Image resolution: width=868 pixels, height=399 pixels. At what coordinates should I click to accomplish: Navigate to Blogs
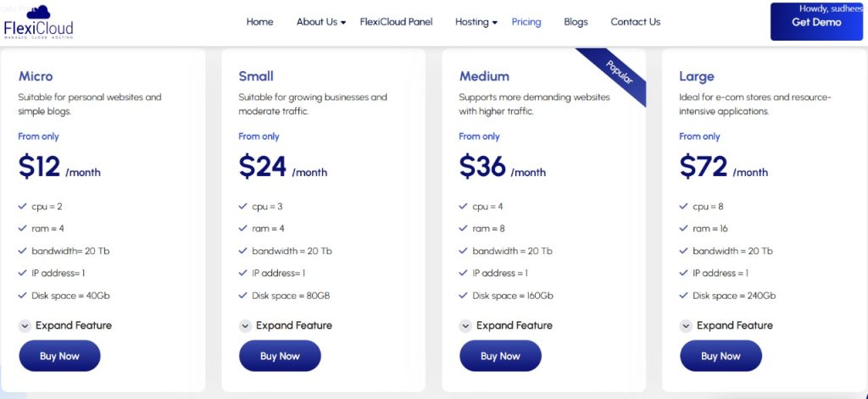576,22
